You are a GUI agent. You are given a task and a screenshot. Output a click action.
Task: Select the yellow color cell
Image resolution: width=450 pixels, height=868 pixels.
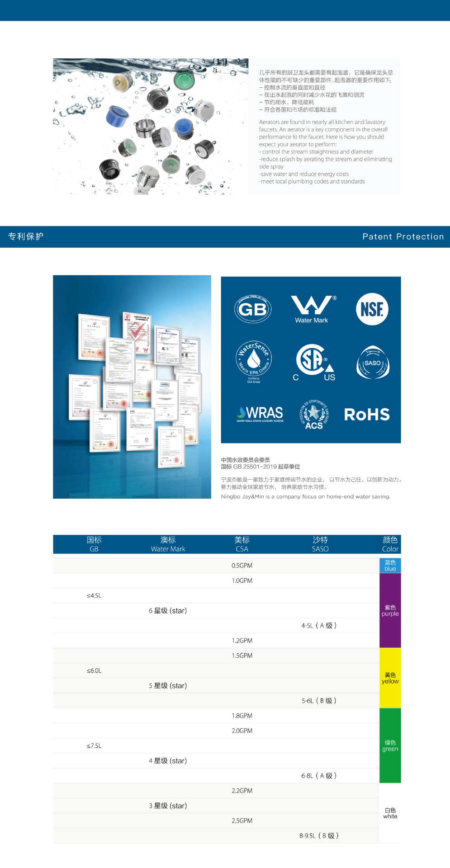tap(390, 678)
